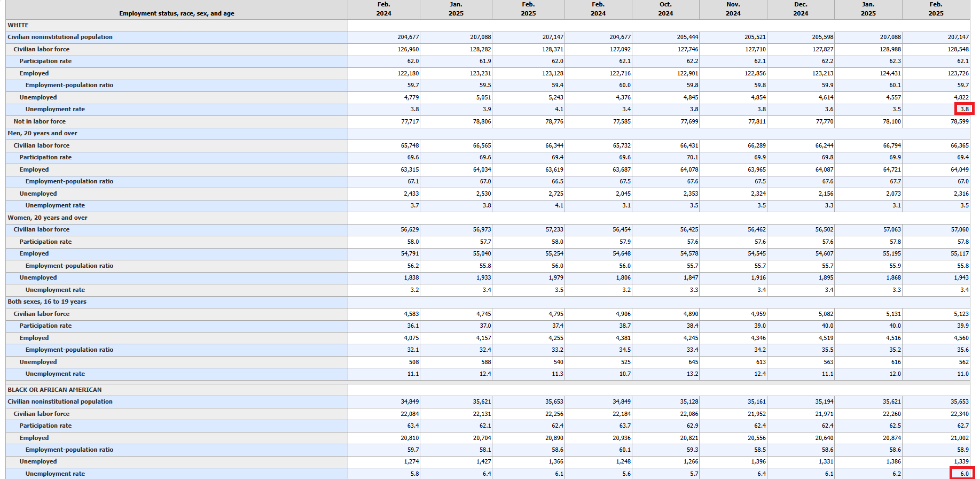Select the Black Employed value 20,810
The height and width of the screenshot is (479, 980).
click(x=410, y=438)
